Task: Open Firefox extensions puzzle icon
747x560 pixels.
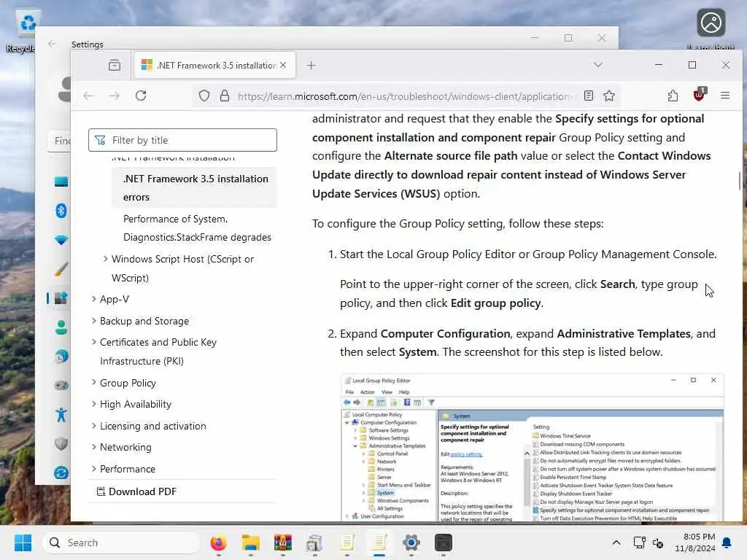Action: [673, 96]
